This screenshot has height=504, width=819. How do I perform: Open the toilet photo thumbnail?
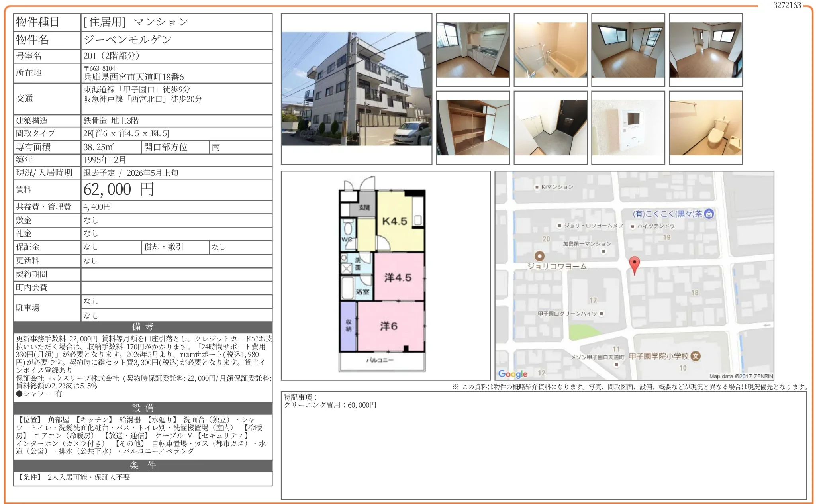click(x=705, y=127)
